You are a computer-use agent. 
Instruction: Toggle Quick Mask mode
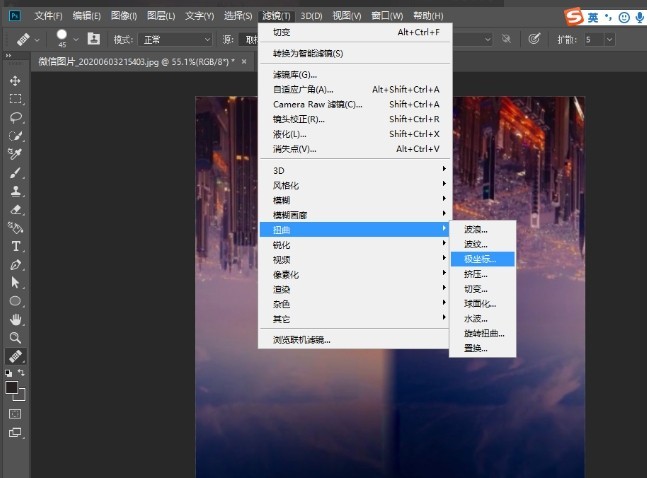(x=15, y=413)
